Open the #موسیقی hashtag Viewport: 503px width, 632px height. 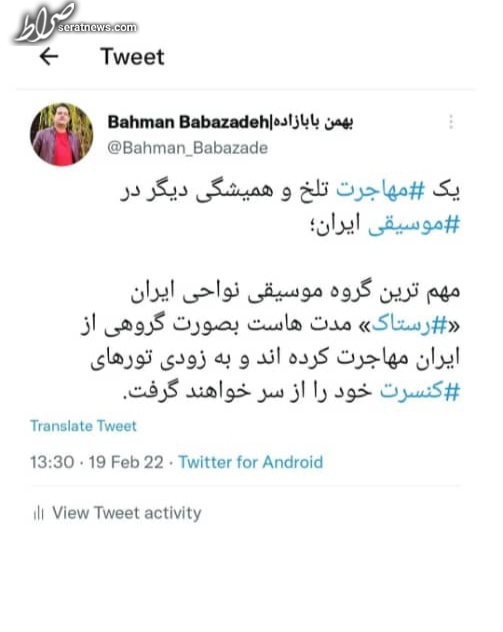click(x=414, y=225)
